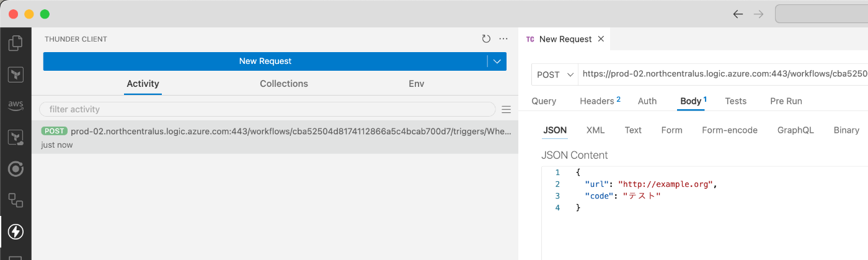
Task: Click the filter activity input field
Action: click(267, 109)
